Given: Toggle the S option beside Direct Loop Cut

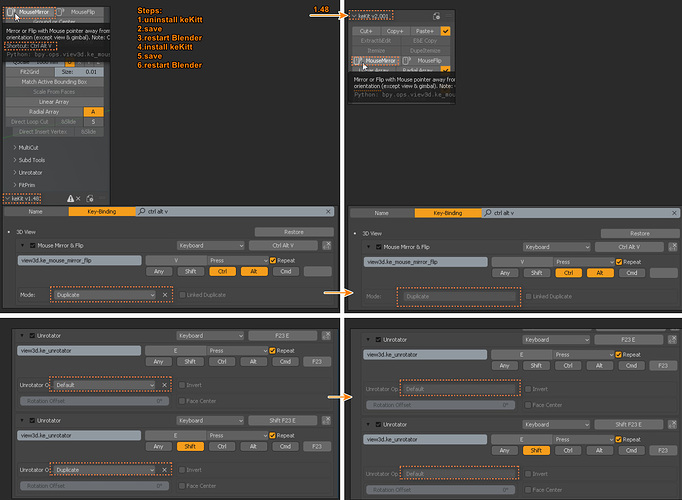Looking at the screenshot, I should (94, 122).
